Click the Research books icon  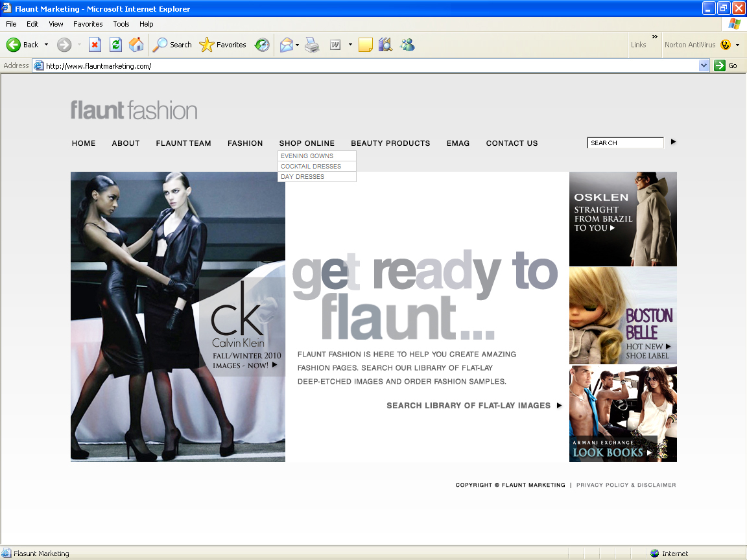(385, 45)
